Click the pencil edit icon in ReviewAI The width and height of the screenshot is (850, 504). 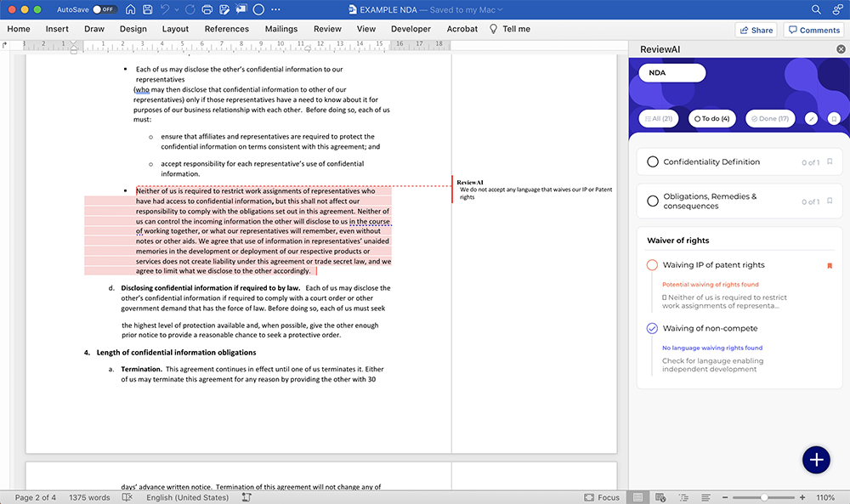(811, 119)
